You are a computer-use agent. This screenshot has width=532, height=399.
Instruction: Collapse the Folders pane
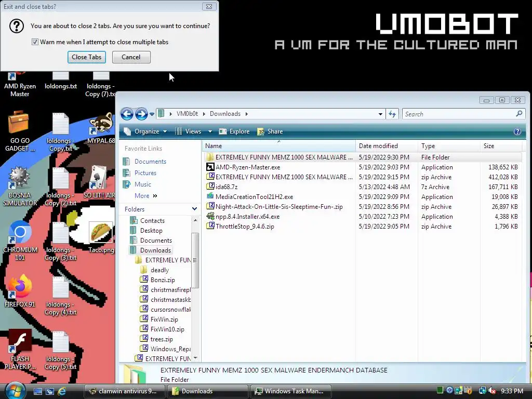(x=194, y=209)
